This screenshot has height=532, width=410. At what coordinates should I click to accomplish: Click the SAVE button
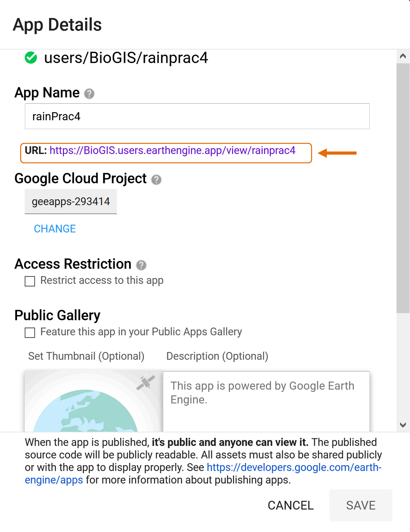(360, 505)
